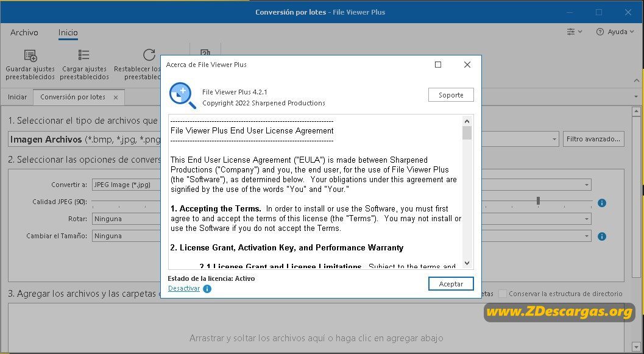Click the End User License Agreement heading
This screenshot has width=644, height=354.
pos(252,130)
